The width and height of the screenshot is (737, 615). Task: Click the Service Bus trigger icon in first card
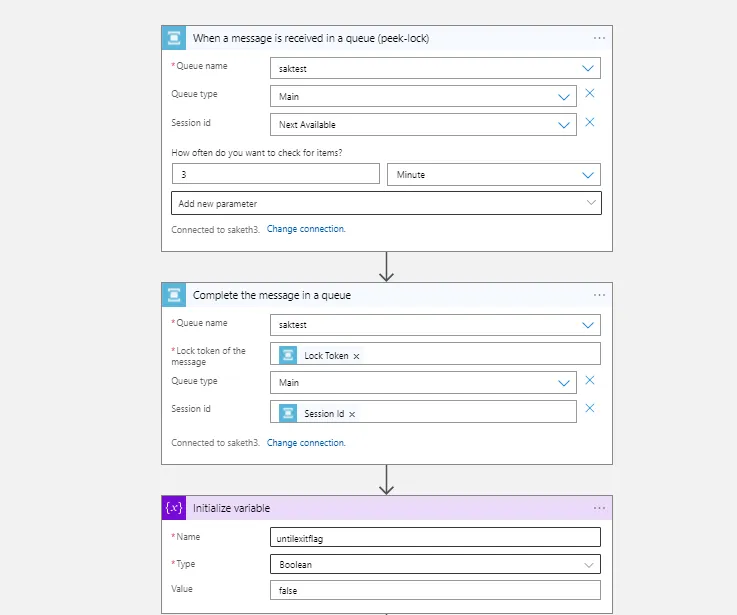[174, 38]
